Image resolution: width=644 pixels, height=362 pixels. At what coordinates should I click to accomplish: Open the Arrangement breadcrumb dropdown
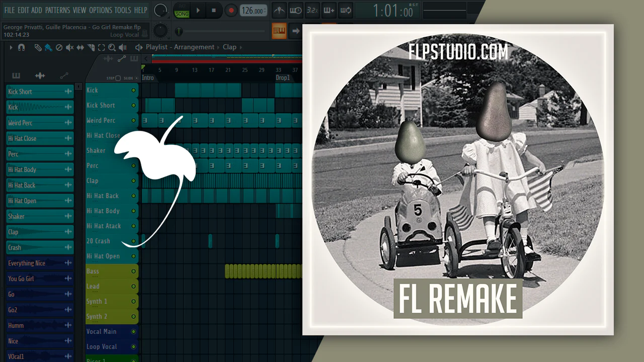[x=194, y=47]
